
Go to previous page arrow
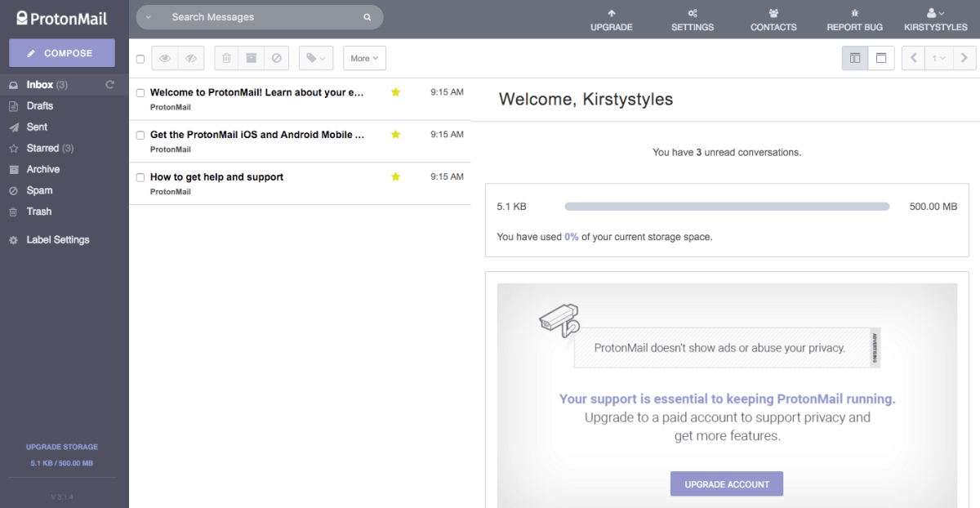tap(913, 58)
